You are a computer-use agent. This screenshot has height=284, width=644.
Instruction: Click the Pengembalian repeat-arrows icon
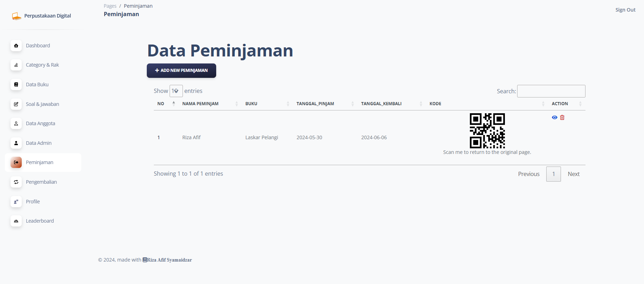coord(16,182)
